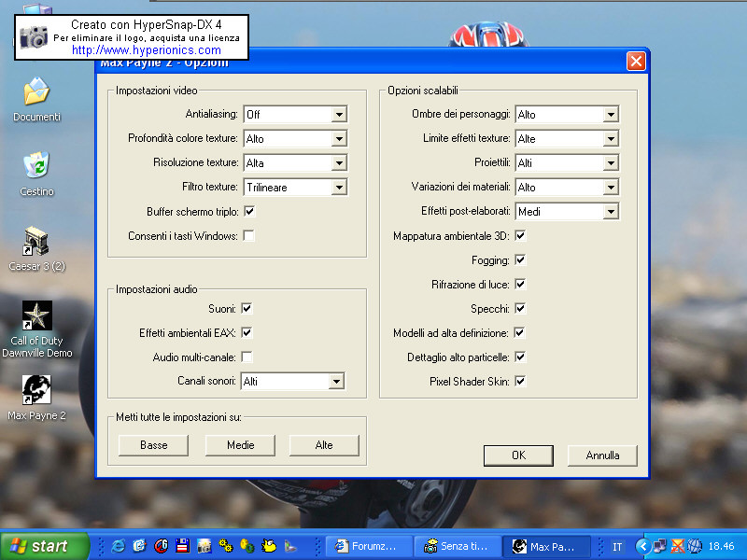Open the Cestino recycle bin icon
Screen dimensions: 747x560
(36, 174)
